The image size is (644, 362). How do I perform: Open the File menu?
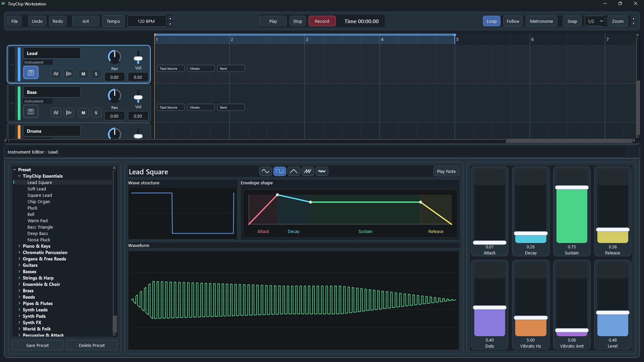coord(14,21)
